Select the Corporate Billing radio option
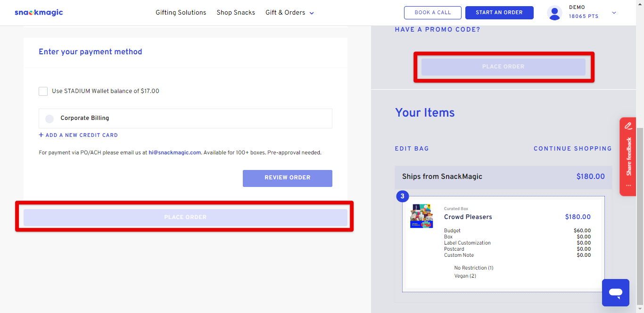Image resolution: width=644 pixels, height=313 pixels. point(50,118)
